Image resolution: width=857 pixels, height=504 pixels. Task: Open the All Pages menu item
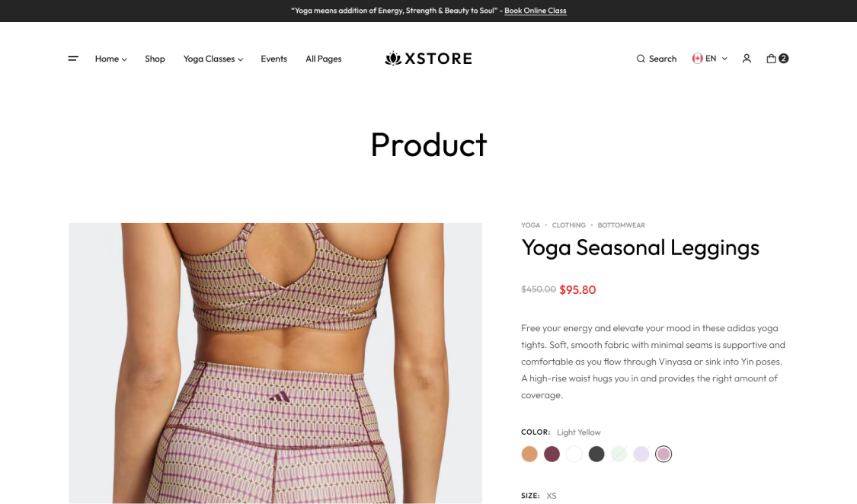(x=324, y=59)
